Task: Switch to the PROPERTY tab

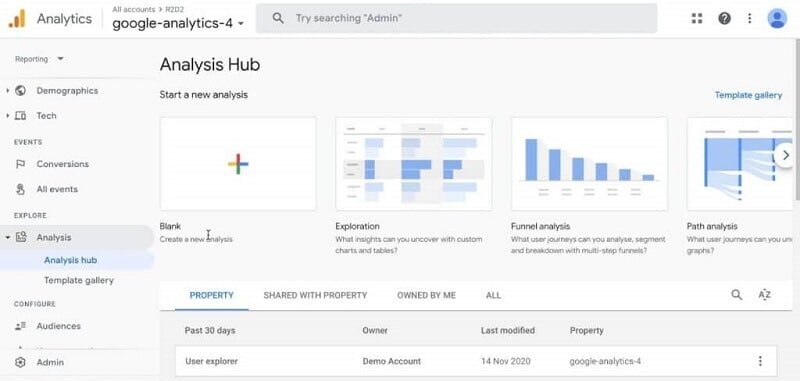Action: (212, 295)
